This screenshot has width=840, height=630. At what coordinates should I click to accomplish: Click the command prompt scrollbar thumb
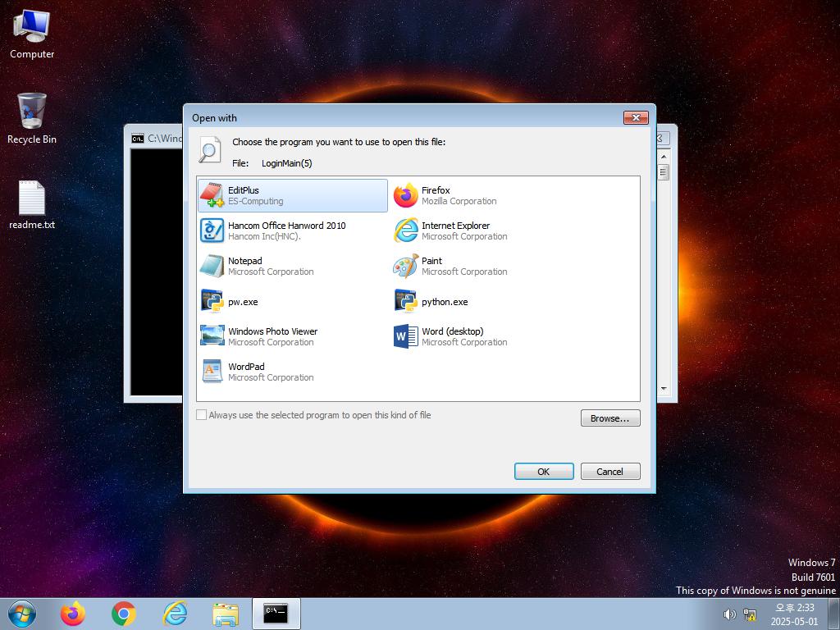[x=664, y=172]
